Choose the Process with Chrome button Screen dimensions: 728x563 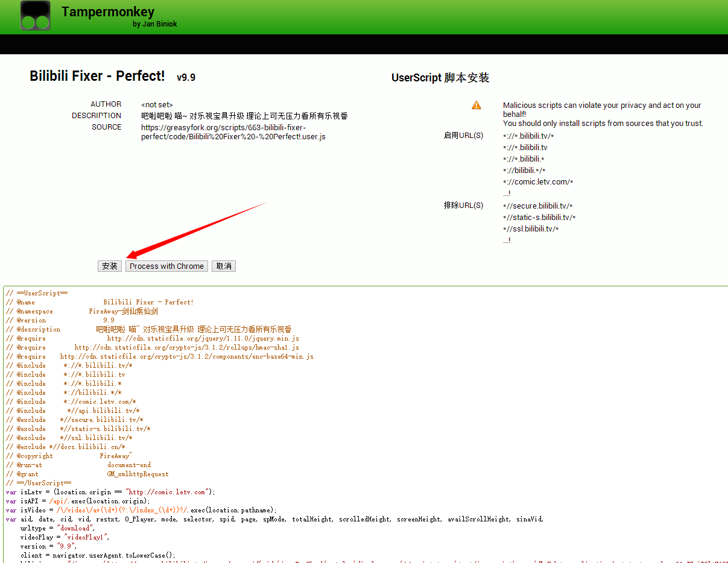(166, 266)
